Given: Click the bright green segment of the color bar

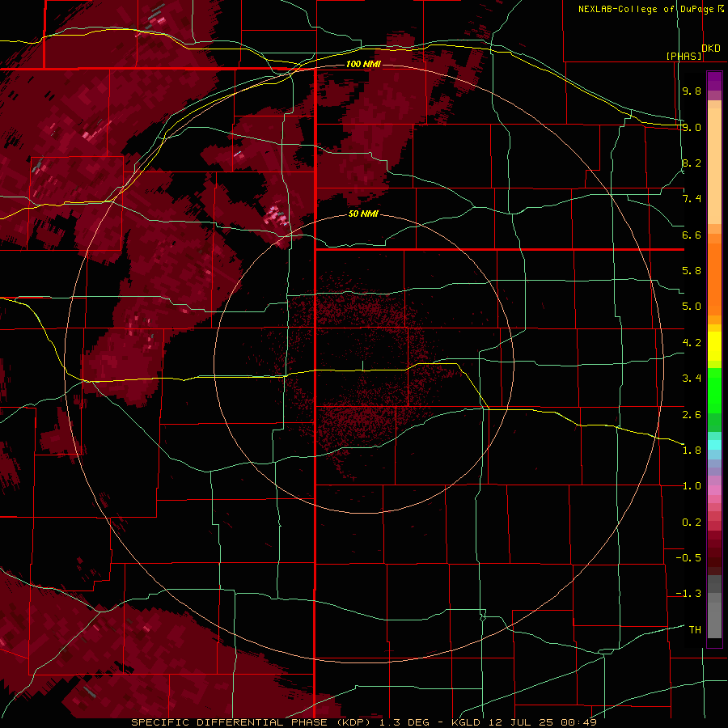Looking at the screenshot, I should point(714,390).
